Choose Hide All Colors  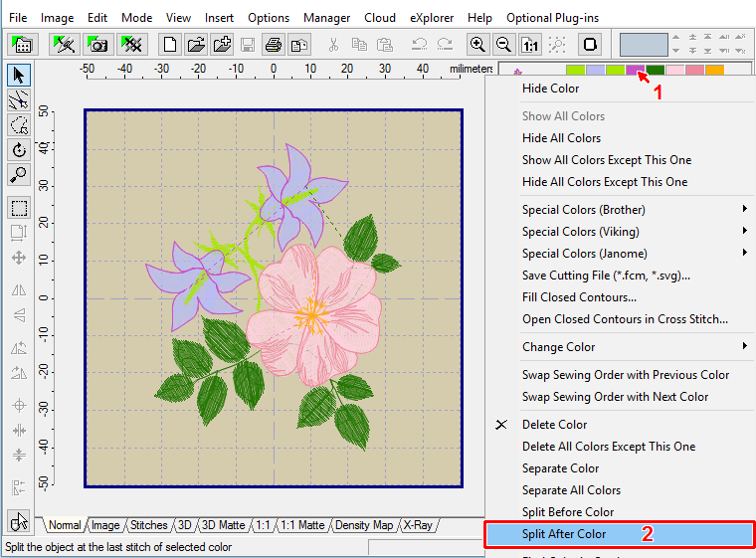pos(620,138)
